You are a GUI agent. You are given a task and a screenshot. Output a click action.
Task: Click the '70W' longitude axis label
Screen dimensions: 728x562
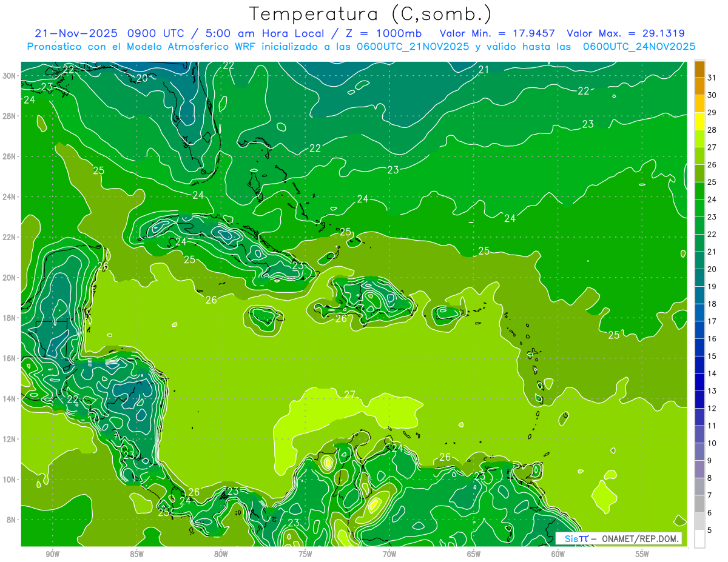pos(389,554)
